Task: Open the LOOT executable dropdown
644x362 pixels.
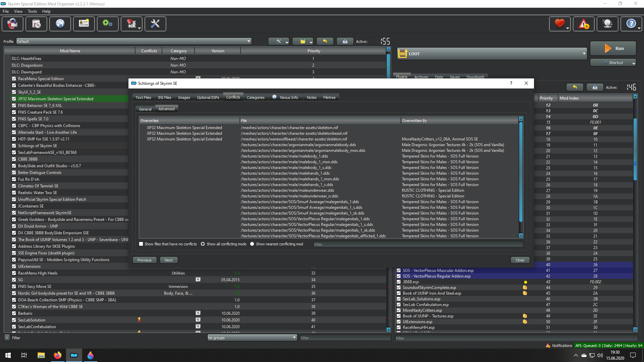Action: [x=492, y=54]
